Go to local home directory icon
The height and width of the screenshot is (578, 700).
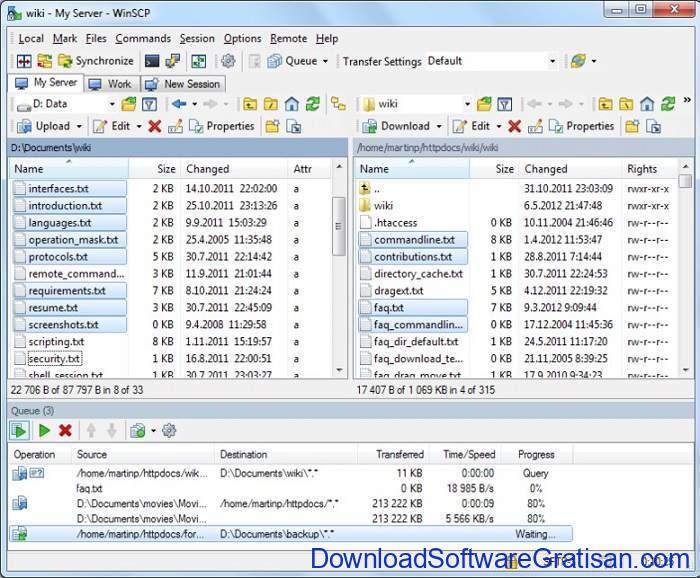(x=292, y=104)
